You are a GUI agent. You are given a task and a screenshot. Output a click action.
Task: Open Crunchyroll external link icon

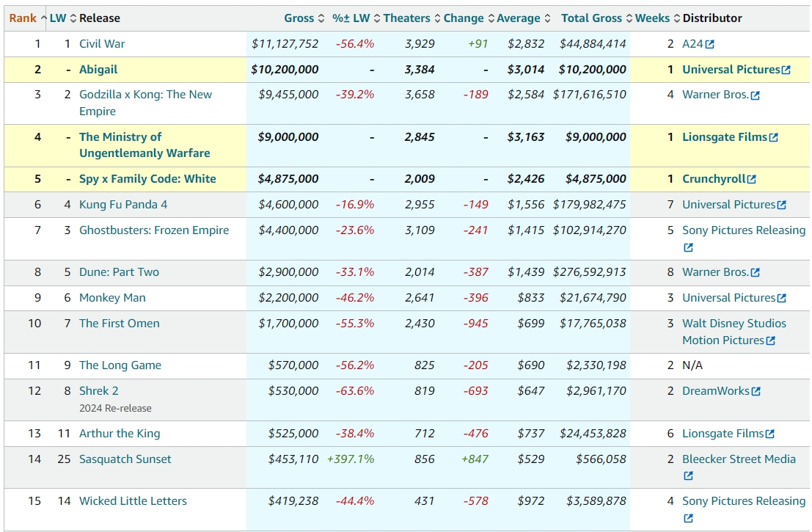click(x=752, y=179)
